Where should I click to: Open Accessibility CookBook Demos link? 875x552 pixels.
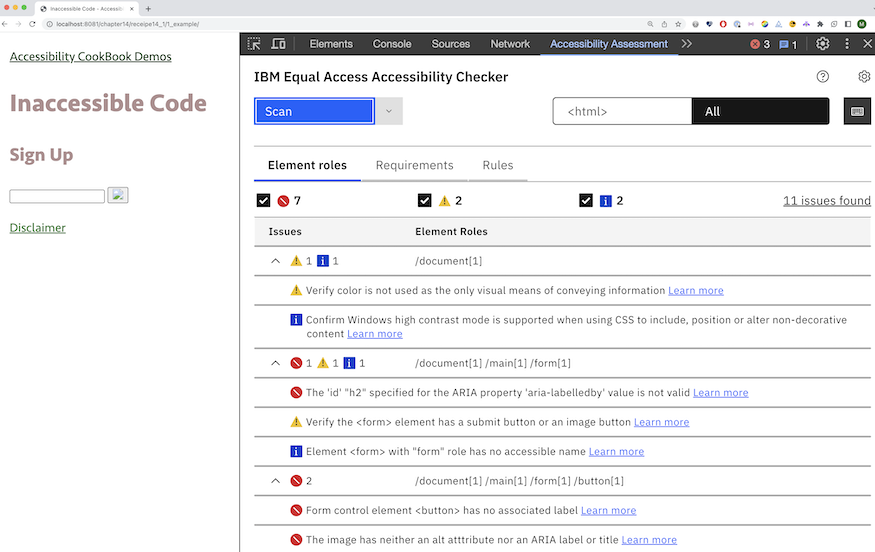coord(90,56)
